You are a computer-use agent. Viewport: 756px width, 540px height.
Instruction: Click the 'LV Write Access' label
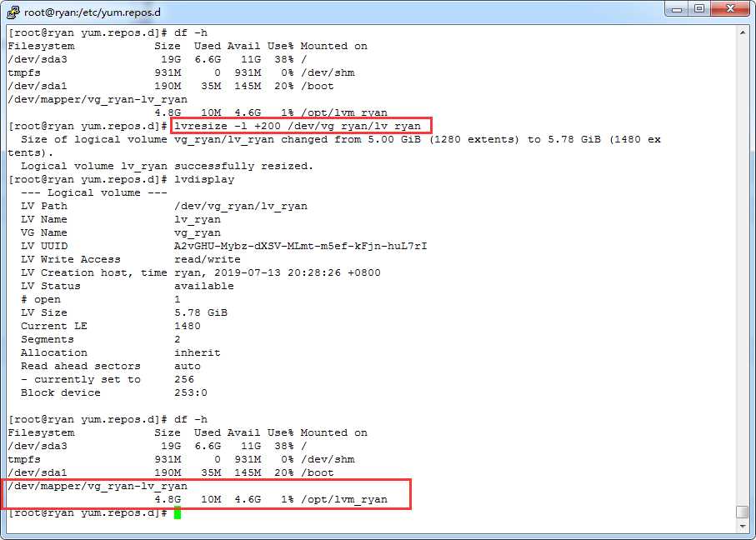pos(70,259)
